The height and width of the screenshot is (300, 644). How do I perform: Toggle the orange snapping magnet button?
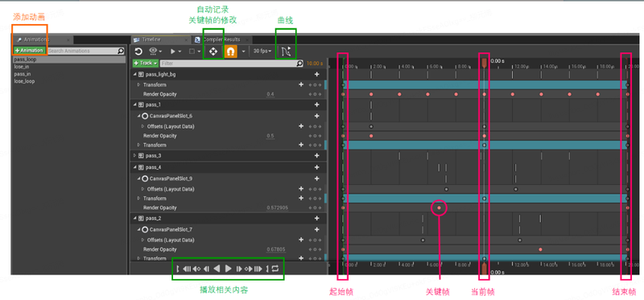point(230,51)
